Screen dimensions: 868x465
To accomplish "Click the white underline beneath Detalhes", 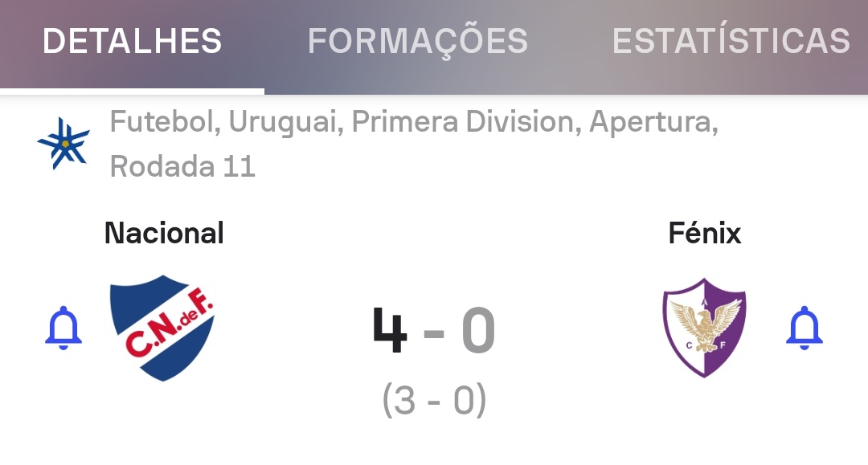I will [x=132, y=91].
